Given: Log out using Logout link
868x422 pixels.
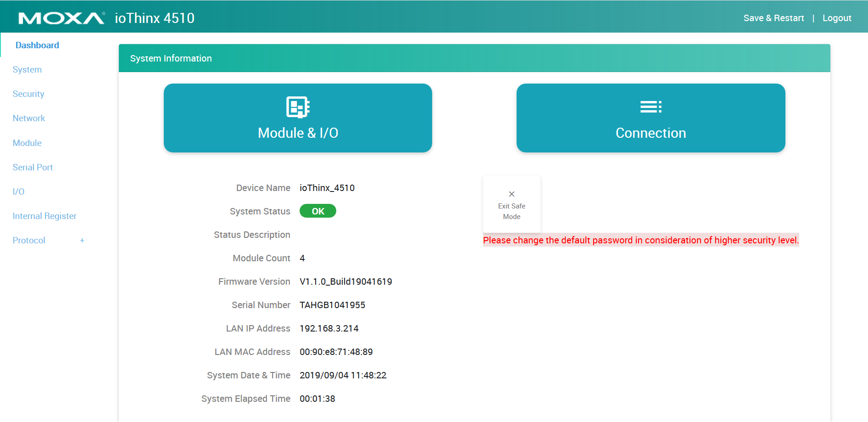Looking at the screenshot, I should click(x=837, y=18).
